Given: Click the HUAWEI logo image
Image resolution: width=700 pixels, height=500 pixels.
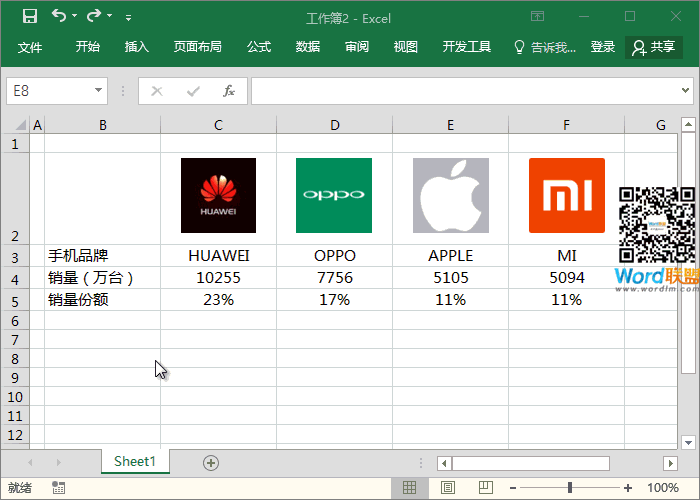Looking at the screenshot, I should click(218, 195).
